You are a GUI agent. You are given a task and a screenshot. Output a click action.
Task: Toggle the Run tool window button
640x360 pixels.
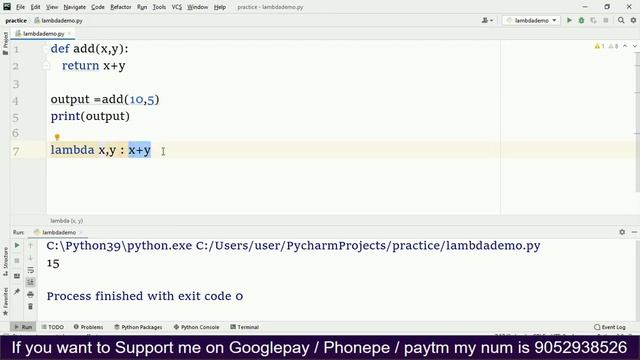pos(23,327)
